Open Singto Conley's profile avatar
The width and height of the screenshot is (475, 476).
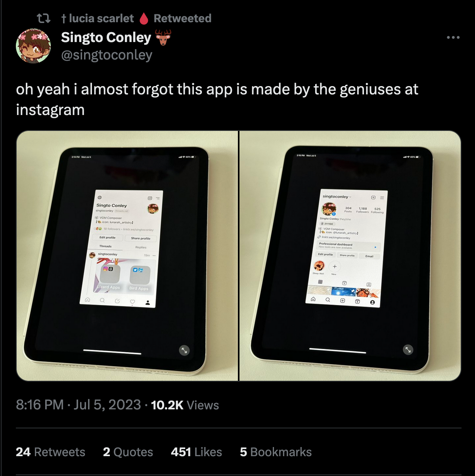(x=33, y=46)
